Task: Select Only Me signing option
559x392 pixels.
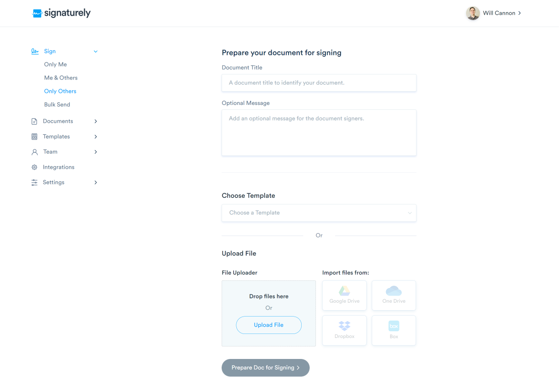Action: pos(55,64)
